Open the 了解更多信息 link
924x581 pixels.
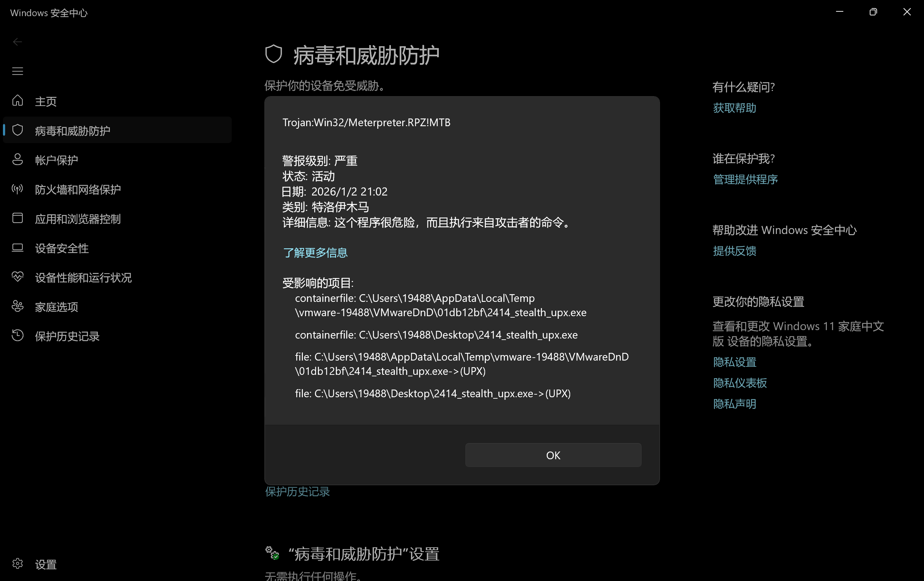click(315, 252)
